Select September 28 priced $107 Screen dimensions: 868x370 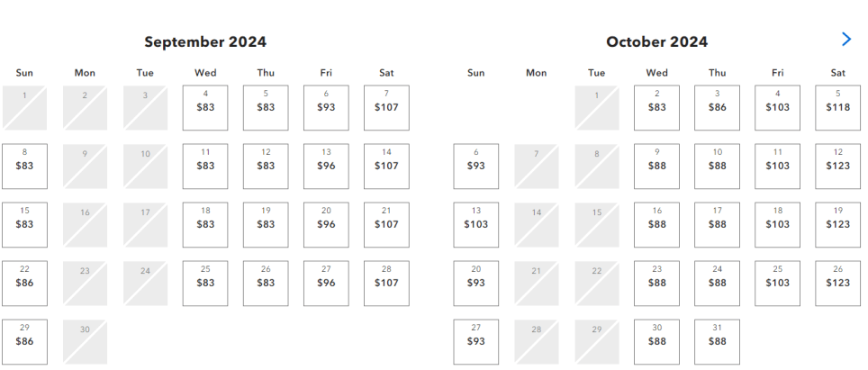click(386, 284)
